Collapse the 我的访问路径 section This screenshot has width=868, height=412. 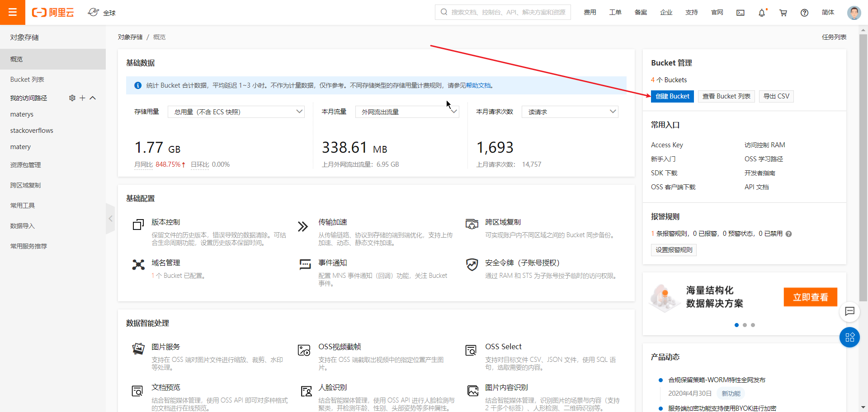(x=93, y=98)
